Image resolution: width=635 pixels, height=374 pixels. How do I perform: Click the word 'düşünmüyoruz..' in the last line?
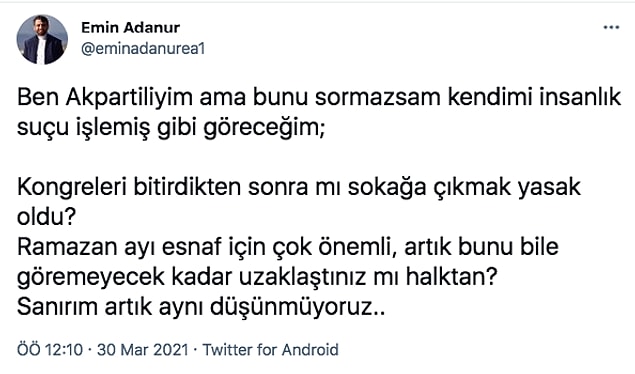pos(298,308)
